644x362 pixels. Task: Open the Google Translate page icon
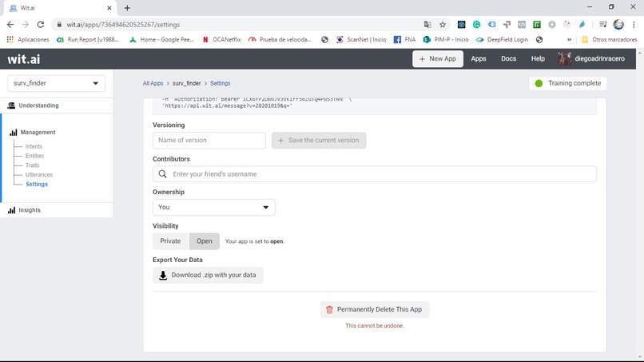tap(427, 25)
